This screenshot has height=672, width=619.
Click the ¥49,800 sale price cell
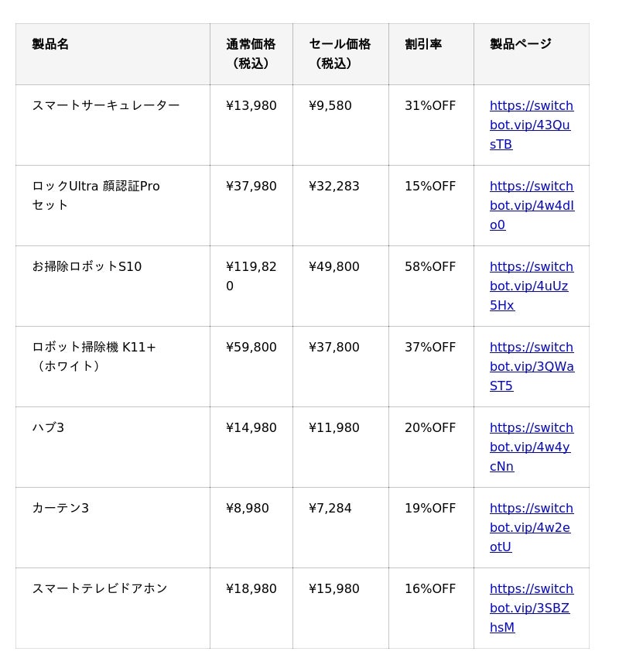click(x=341, y=286)
